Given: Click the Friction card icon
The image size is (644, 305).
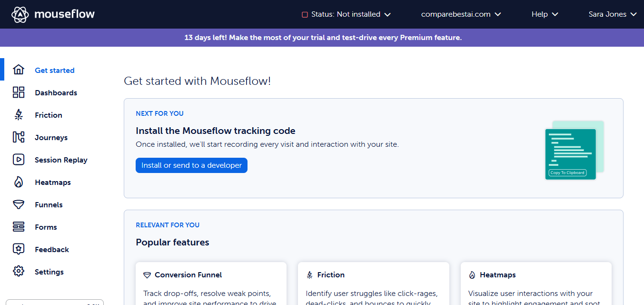Looking at the screenshot, I should (310, 275).
